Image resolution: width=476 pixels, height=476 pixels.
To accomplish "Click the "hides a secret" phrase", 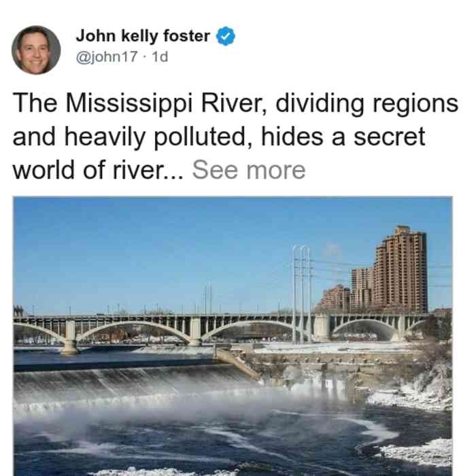I will tap(343, 137).
